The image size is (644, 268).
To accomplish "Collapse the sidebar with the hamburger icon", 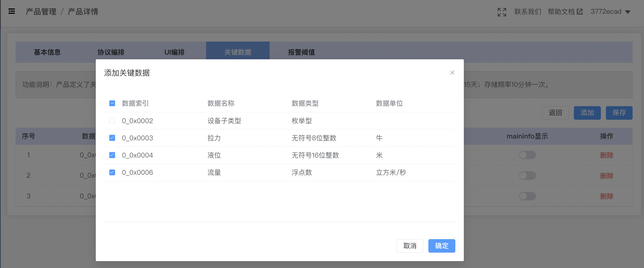I will [12, 11].
